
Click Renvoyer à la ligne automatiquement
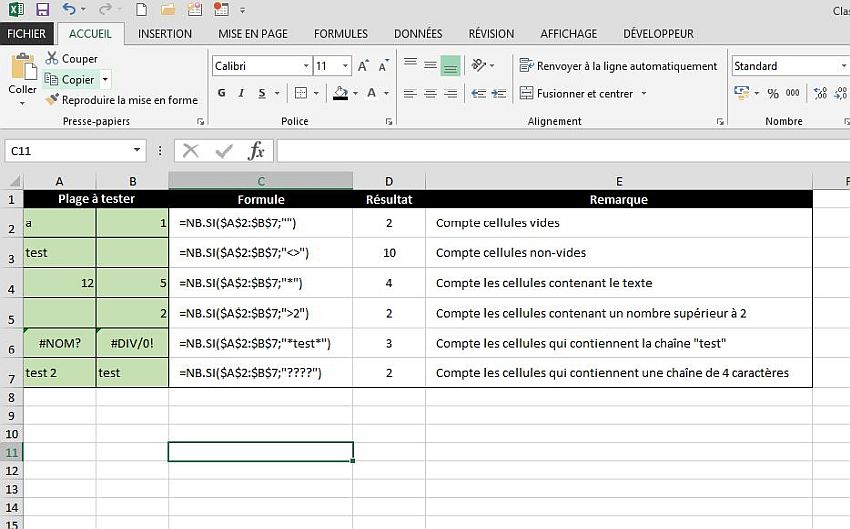[618, 66]
